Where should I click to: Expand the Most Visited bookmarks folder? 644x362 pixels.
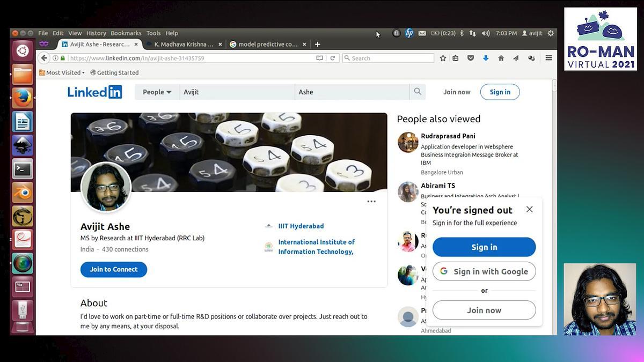coord(63,72)
